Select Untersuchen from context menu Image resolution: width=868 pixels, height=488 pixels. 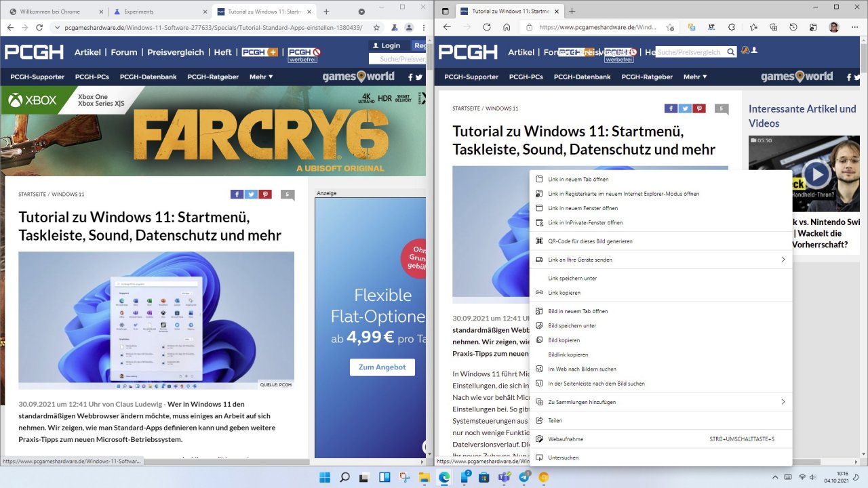[660, 457]
